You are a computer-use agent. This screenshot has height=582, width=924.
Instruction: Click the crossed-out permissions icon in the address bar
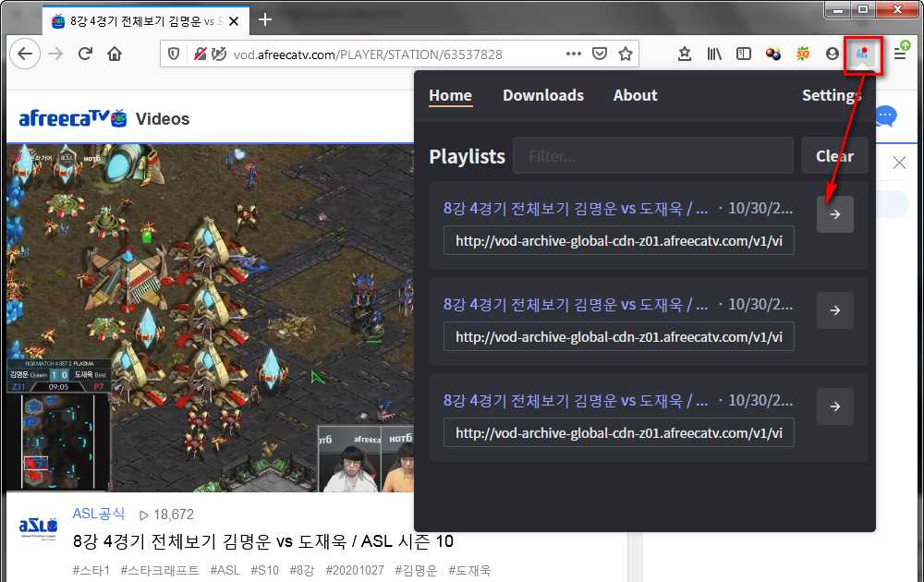(x=200, y=55)
